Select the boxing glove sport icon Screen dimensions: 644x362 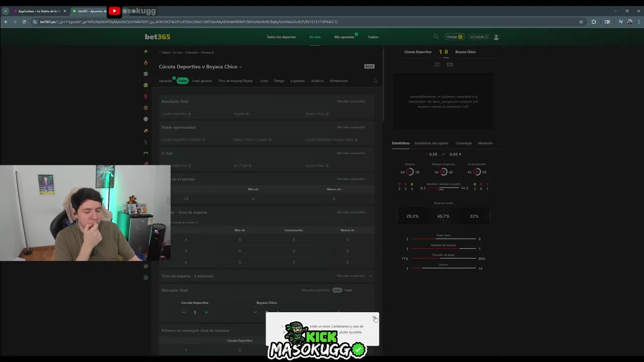tap(146, 97)
